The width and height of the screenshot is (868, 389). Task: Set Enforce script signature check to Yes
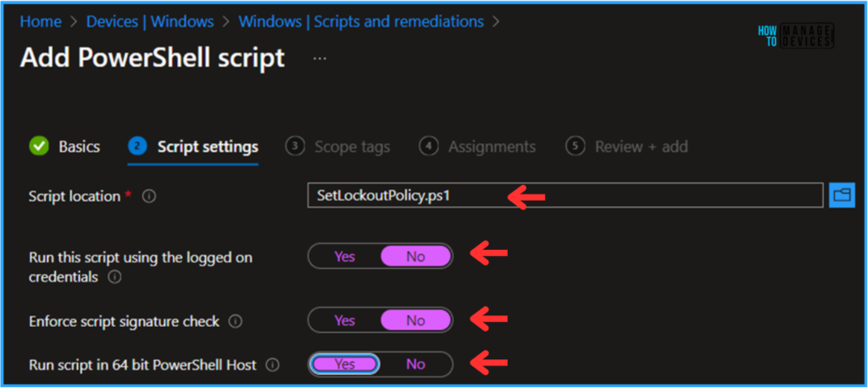click(344, 320)
